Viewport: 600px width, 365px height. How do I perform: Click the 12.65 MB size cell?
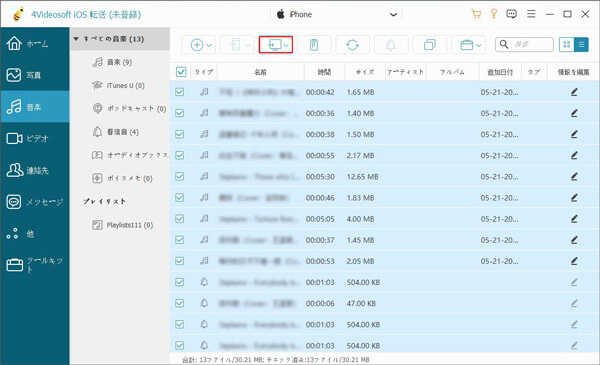click(x=362, y=177)
